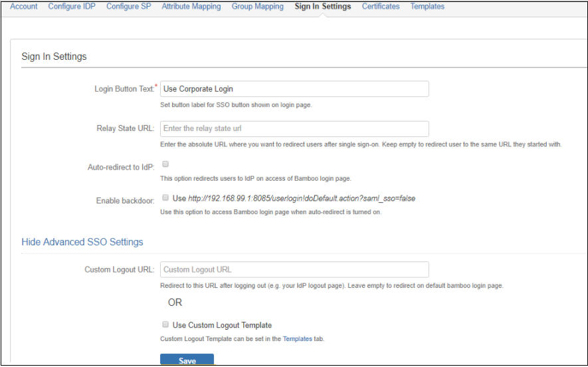
Task: Click the 'Relay State URL:' label
Action: 126,128
